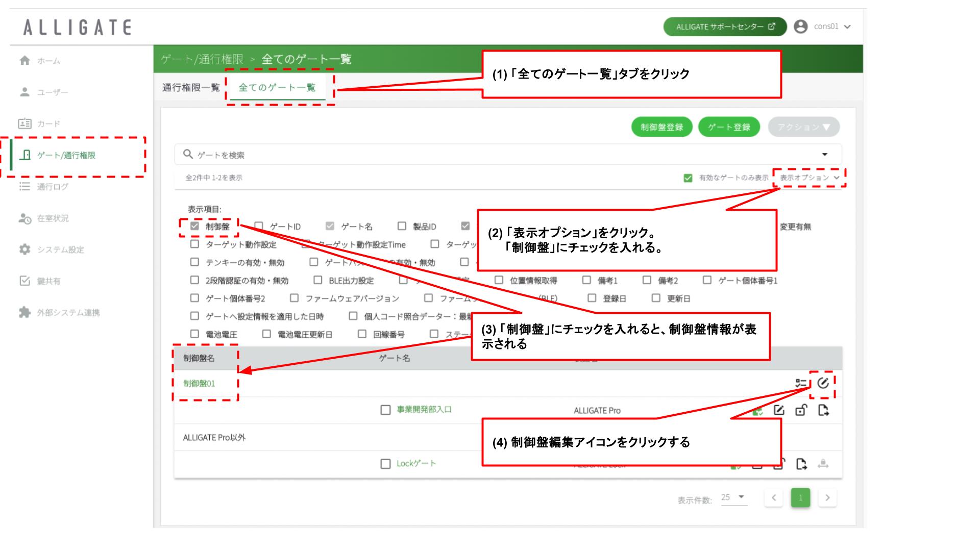Image resolution: width=980 pixels, height=551 pixels.
Task: Click the Lockゲート grayed lock-arrows icon
Action: tap(823, 464)
